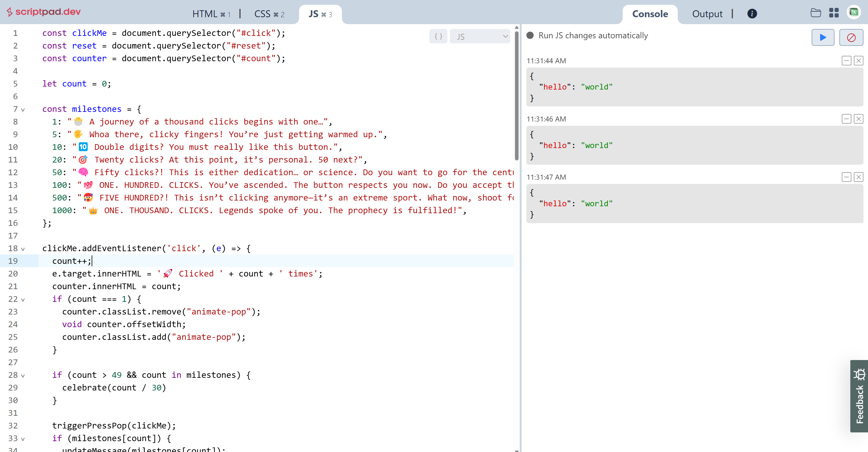This screenshot has height=452, width=868.
Task: Click the user avatar icon
Action: (854, 12)
